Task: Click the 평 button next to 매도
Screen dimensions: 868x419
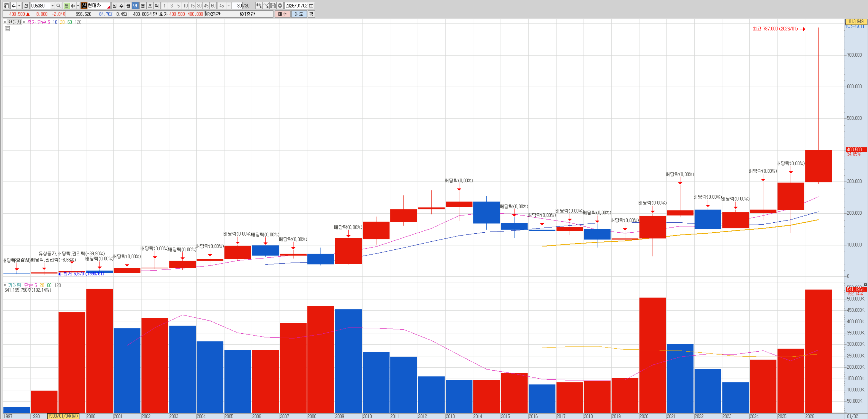Action: coord(311,14)
